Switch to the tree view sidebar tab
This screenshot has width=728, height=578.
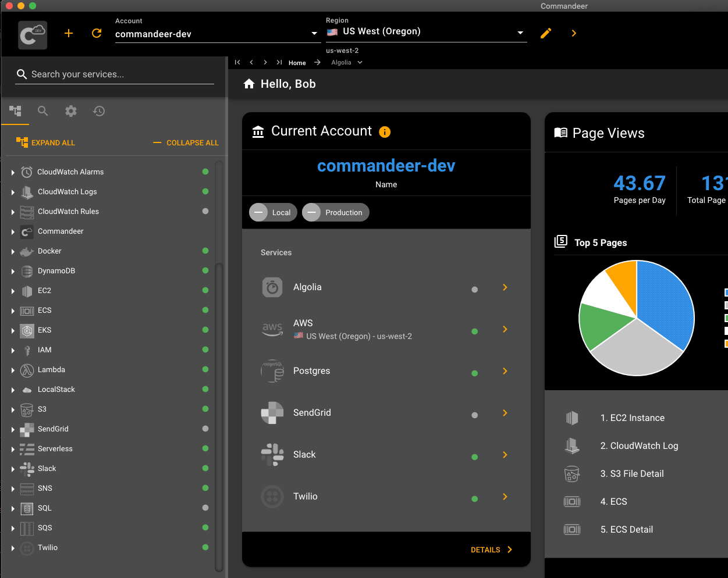15,110
